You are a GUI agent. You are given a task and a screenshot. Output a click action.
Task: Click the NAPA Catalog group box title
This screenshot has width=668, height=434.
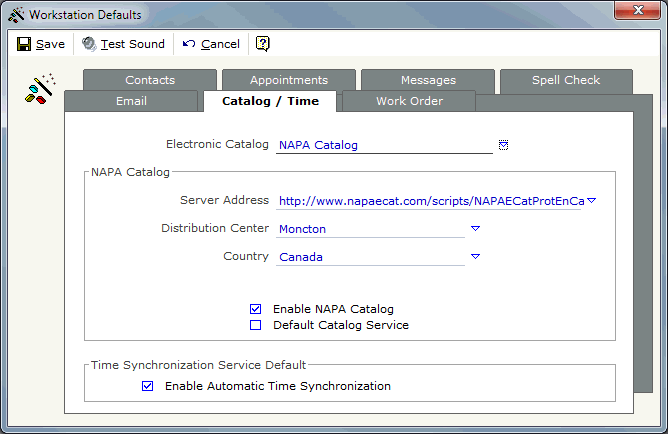pos(130,172)
